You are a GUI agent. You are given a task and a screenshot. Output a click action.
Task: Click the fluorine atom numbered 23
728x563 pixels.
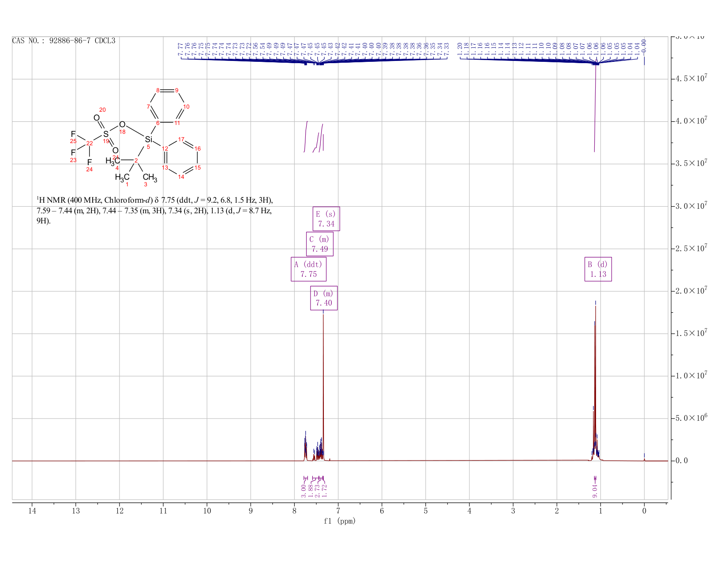pyautogui.click(x=73, y=153)
